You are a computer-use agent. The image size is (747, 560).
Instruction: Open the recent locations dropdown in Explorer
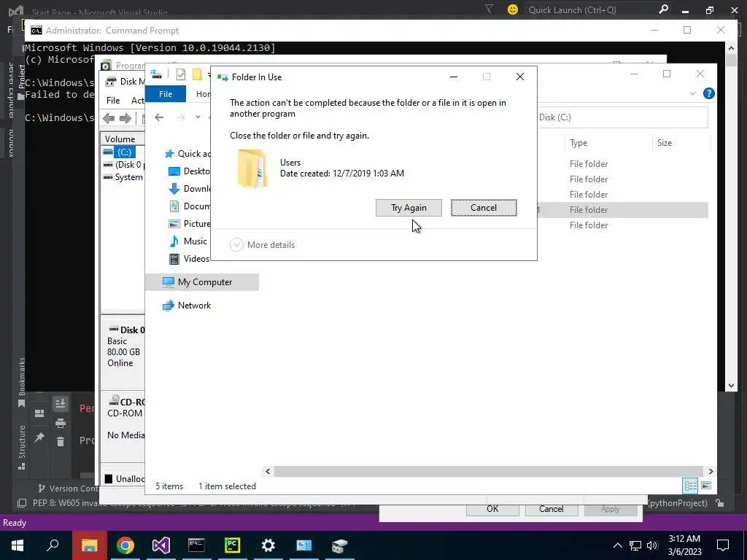point(198,117)
